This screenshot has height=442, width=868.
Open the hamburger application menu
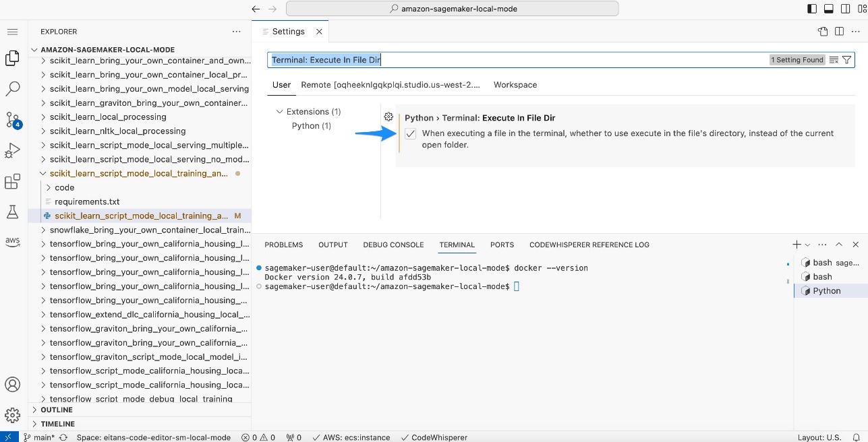(12, 32)
